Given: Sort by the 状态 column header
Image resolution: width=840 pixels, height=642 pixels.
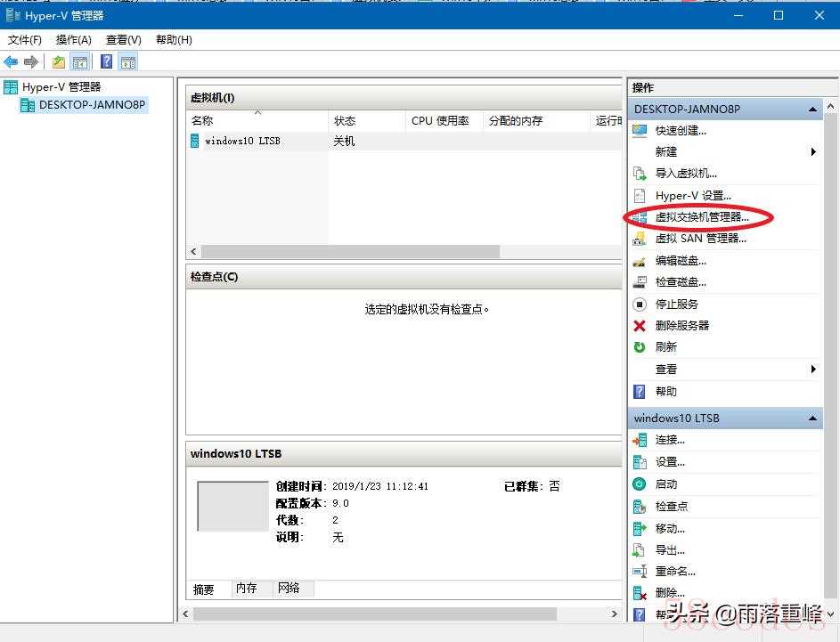Looking at the screenshot, I should pos(366,121).
